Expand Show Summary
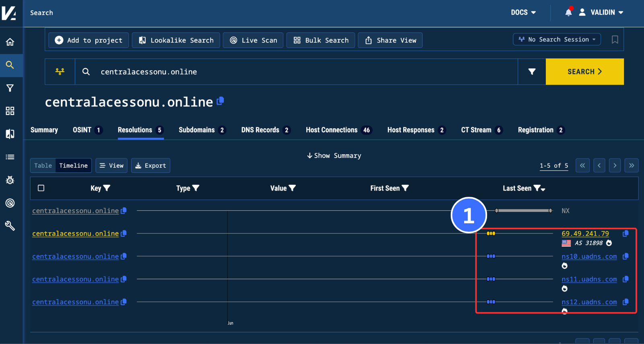The width and height of the screenshot is (644, 344). tap(334, 156)
